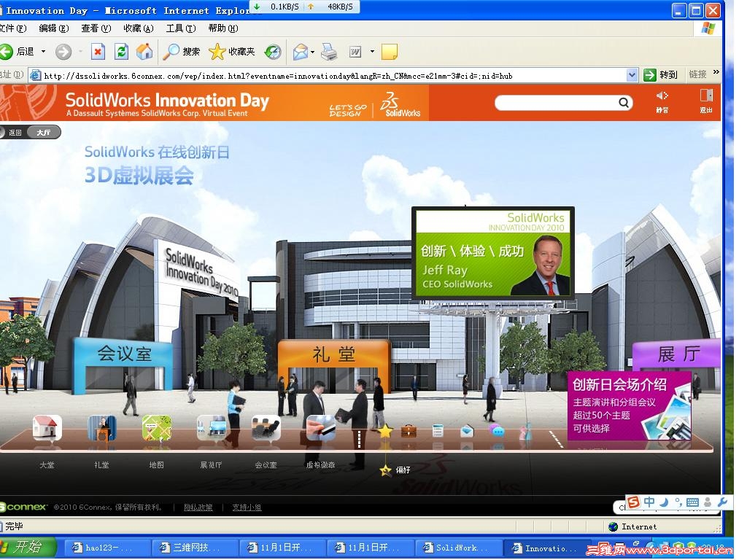Screen dimensions: 747x560
Task: Click the browser Back arrow button
Action: (x=7, y=52)
